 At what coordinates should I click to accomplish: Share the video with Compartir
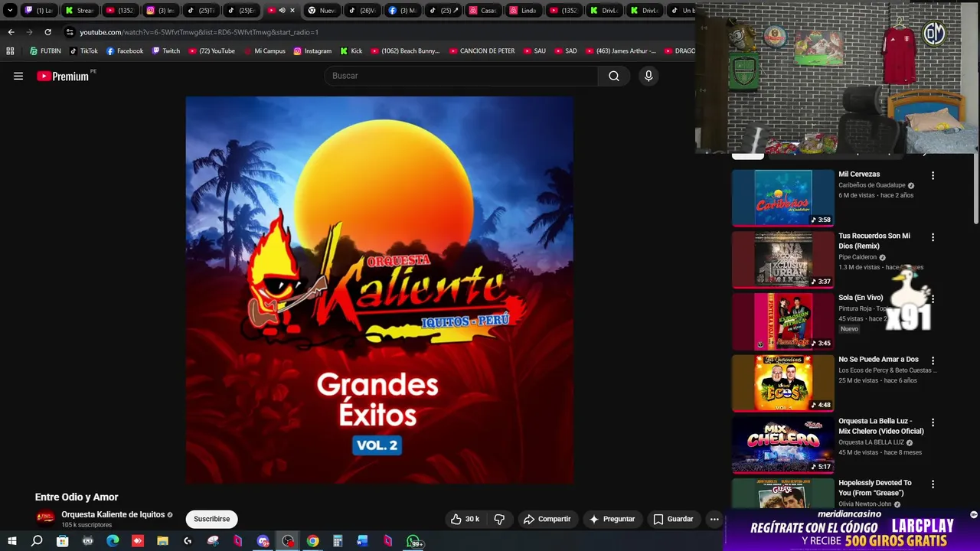pyautogui.click(x=547, y=519)
